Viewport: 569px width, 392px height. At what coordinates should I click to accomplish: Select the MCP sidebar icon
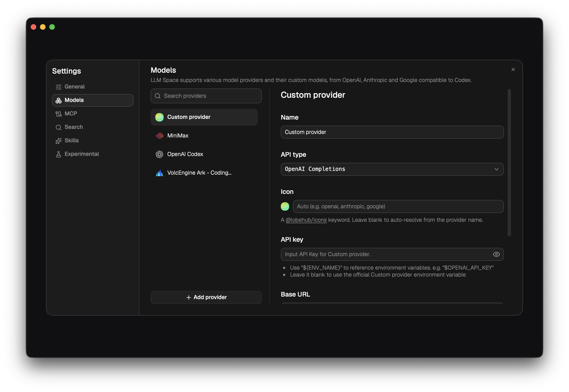(59, 114)
